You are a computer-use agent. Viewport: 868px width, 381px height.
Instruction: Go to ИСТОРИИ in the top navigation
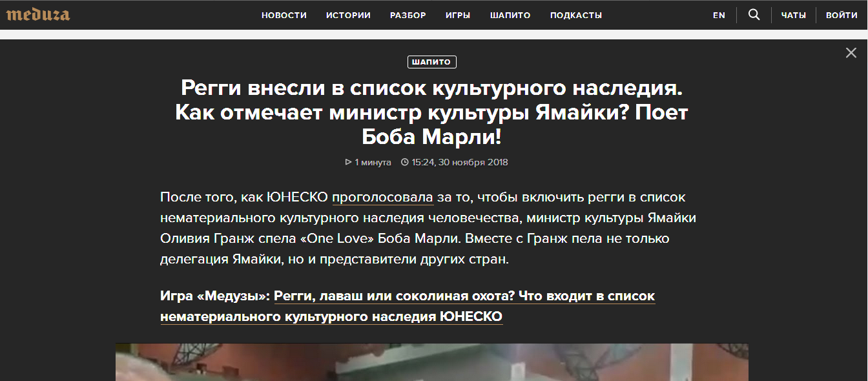pyautogui.click(x=348, y=15)
